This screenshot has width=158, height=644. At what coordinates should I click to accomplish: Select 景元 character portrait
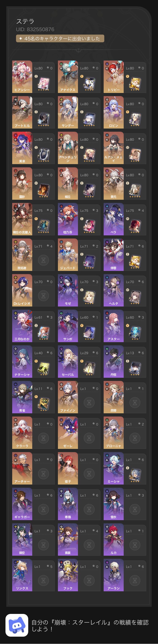coord(113,183)
